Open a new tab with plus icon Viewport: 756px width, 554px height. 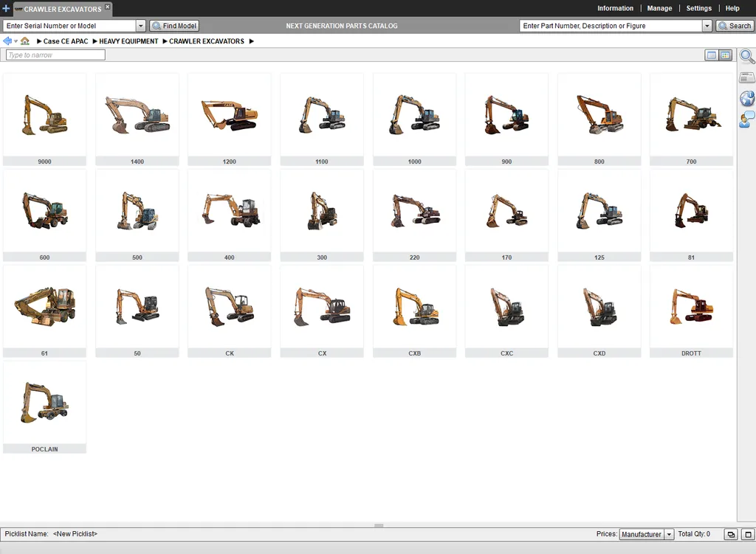(x=6, y=8)
